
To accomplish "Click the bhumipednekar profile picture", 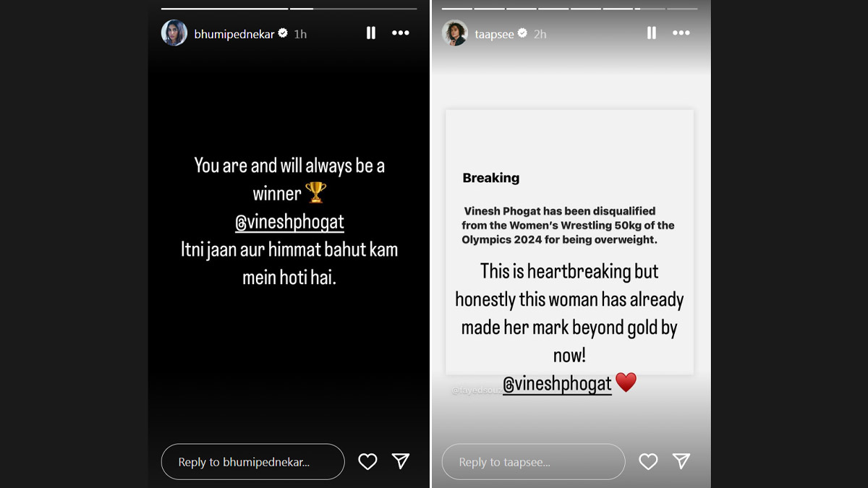I will [x=174, y=33].
